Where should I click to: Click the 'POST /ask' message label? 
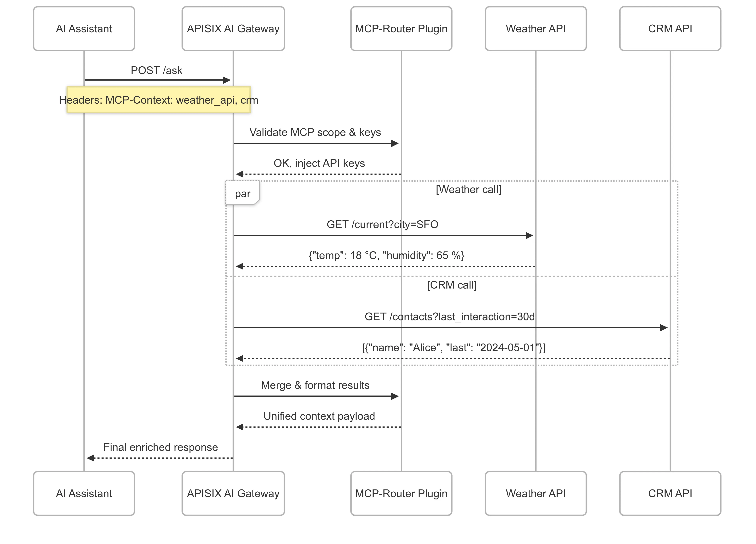[x=156, y=70]
